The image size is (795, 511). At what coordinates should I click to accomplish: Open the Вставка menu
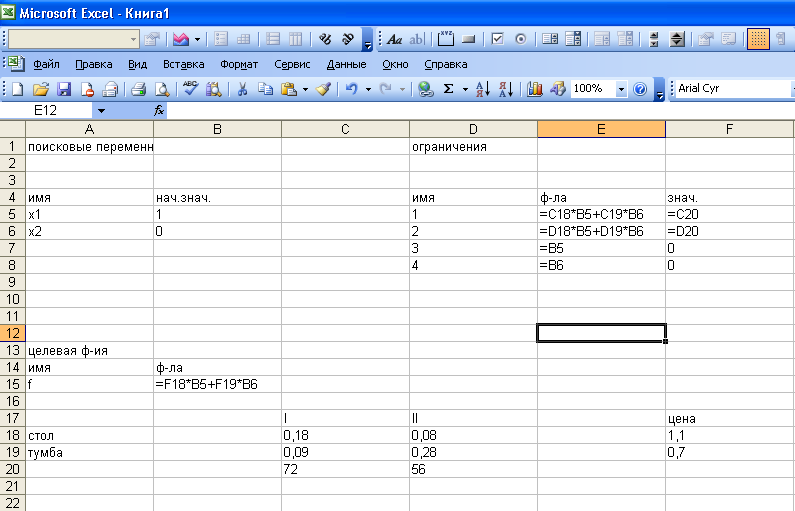184,64
